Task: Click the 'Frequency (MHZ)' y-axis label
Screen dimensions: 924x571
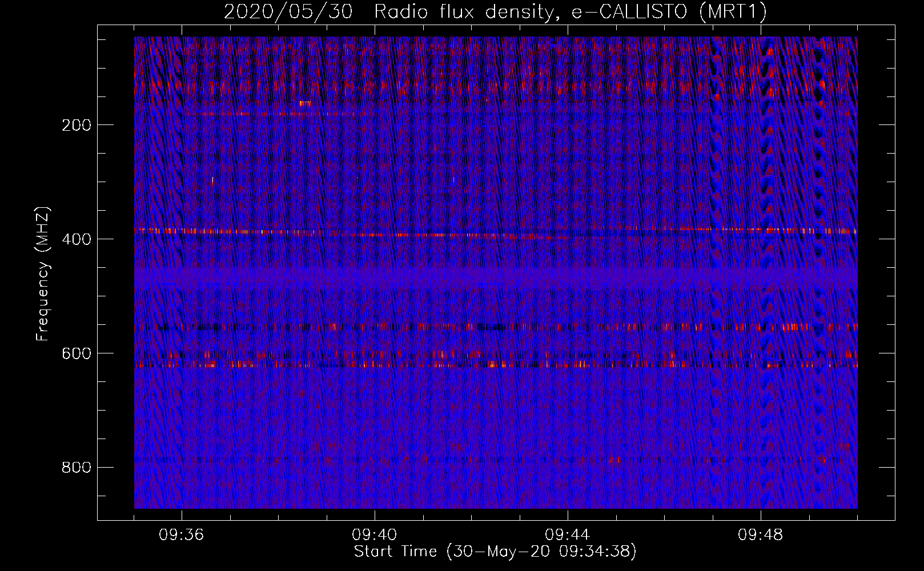Action: coord(43,274)
